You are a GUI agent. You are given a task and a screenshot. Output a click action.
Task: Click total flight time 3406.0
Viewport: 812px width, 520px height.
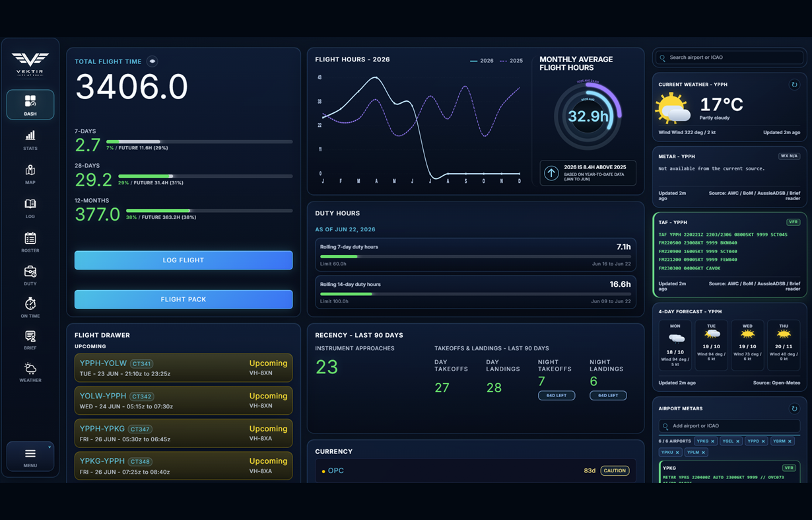pos(132,87)
